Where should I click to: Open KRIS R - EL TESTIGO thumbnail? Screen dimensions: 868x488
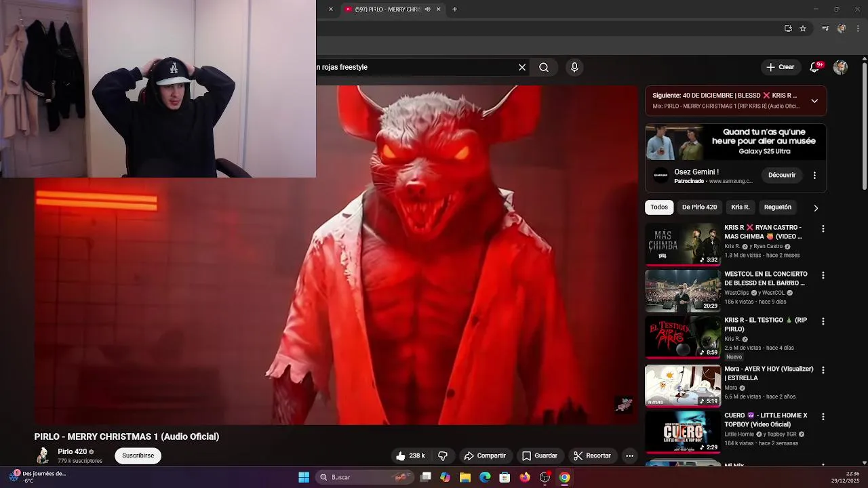pyautogui.click(x=683, y=337)
